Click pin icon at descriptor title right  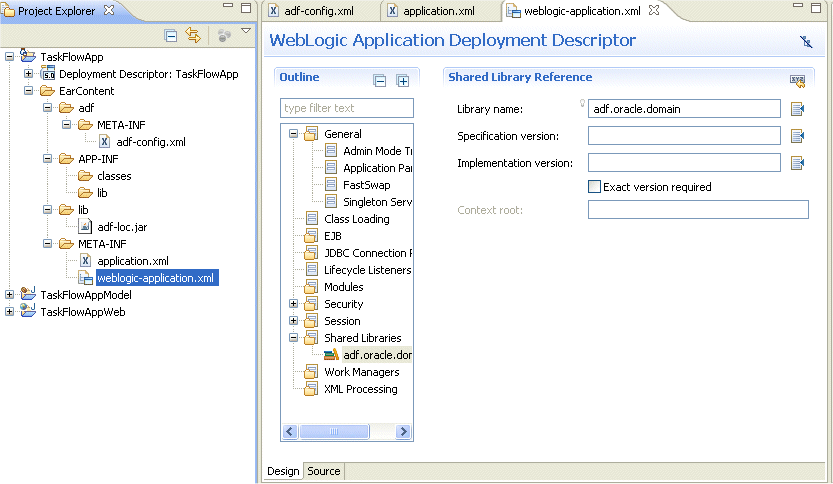click(806, 42)
